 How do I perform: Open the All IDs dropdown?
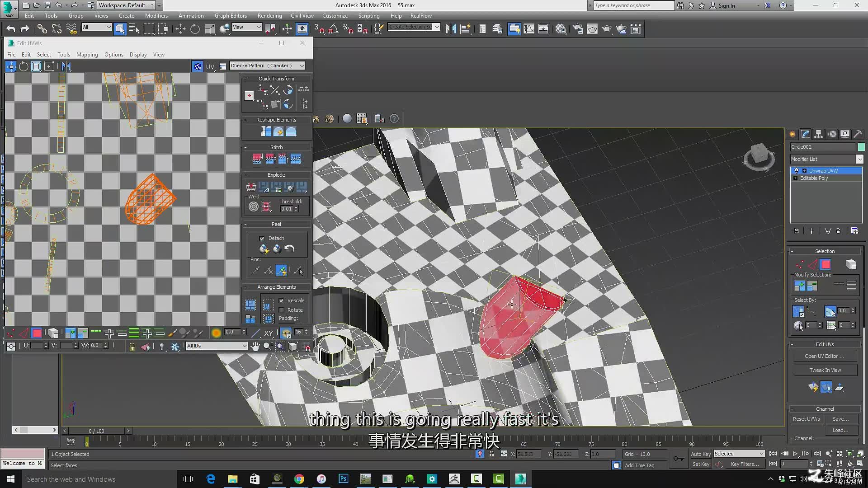[x=217, y=346]
